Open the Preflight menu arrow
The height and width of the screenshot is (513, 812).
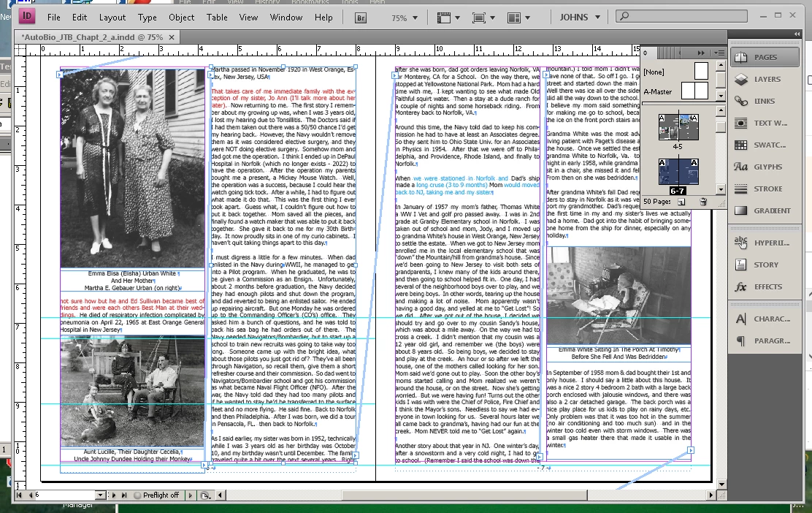point(190,495)
